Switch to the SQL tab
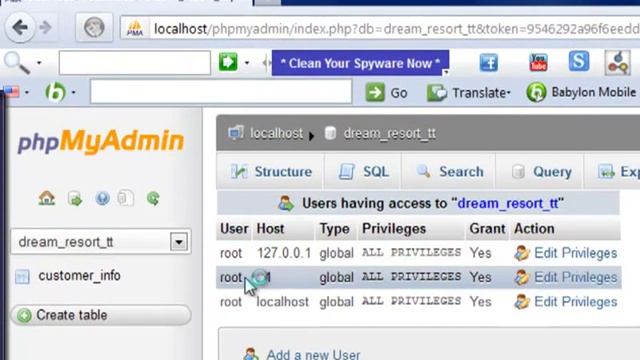 (x=363, y=172)
